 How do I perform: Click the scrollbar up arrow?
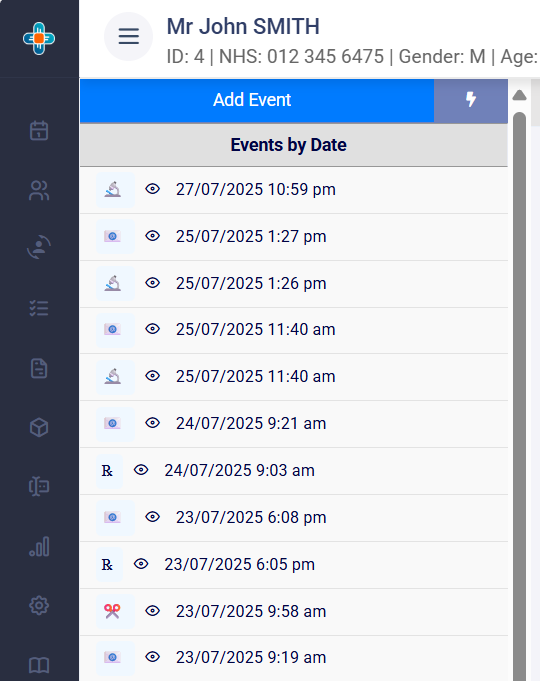(519, 95)
